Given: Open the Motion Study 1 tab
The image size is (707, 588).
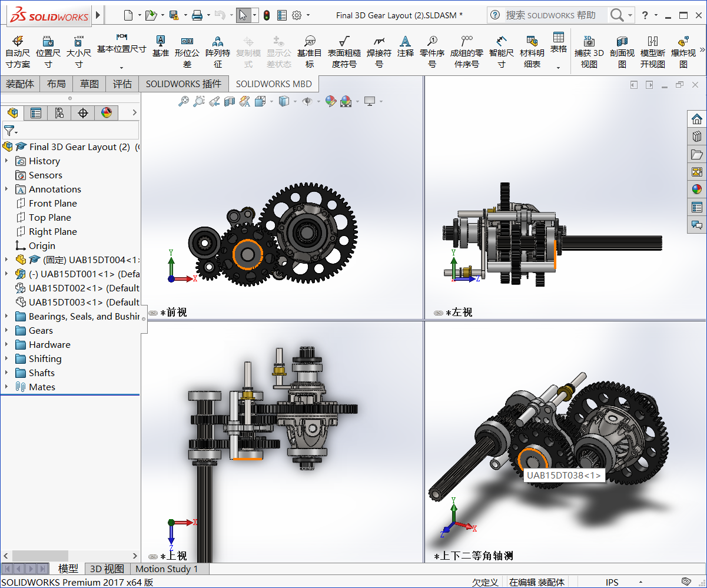Looking at the screenshot, I should 167,569.
